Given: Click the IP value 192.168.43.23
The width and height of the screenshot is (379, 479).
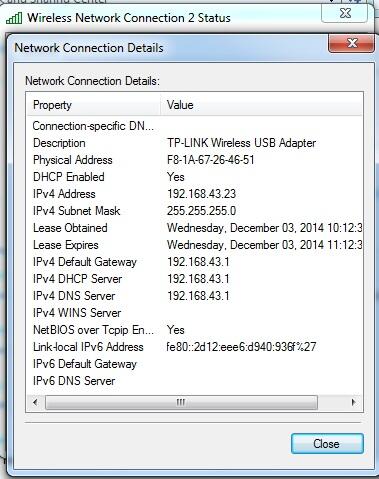Looking at the screenshot, I should click(201, 194).
